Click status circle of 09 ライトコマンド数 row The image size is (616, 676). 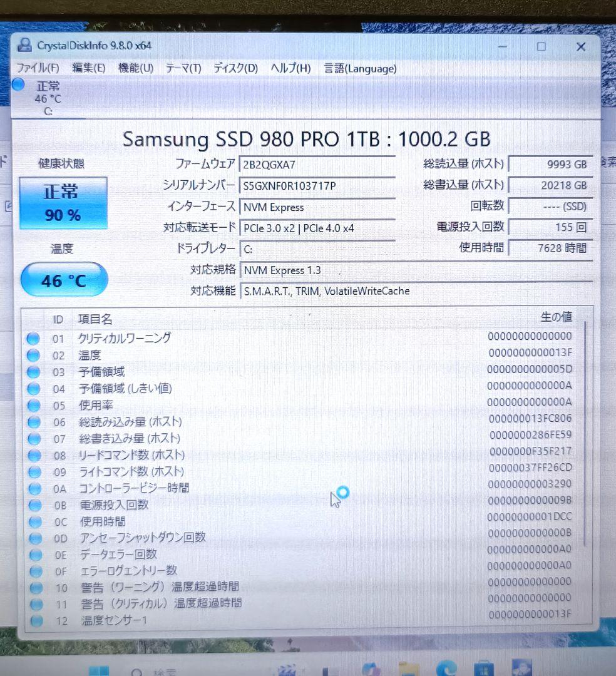[x=34, y=472]
